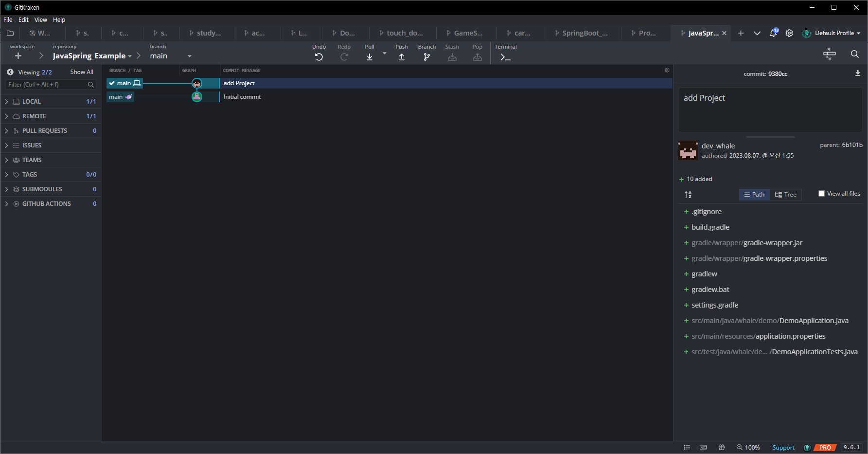Click the graph settings gear icon
This screenshot has width=868, height=454.
pos(667,70)
